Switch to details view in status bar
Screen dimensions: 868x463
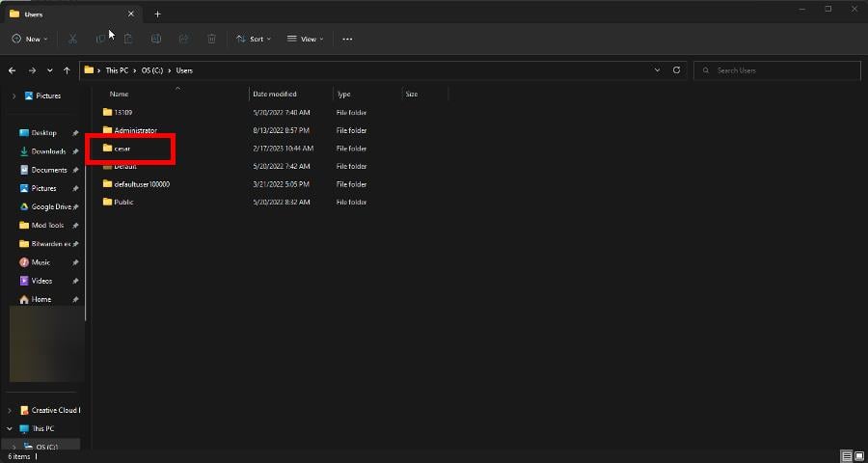[x=846, y=455]
